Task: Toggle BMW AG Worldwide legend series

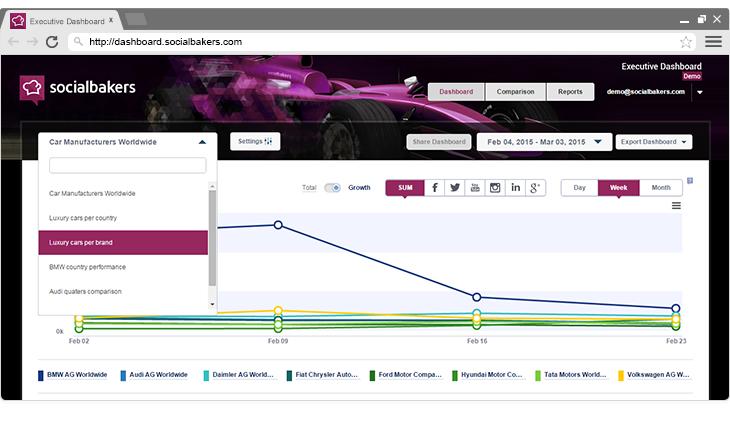Action: tap(73, 375)
